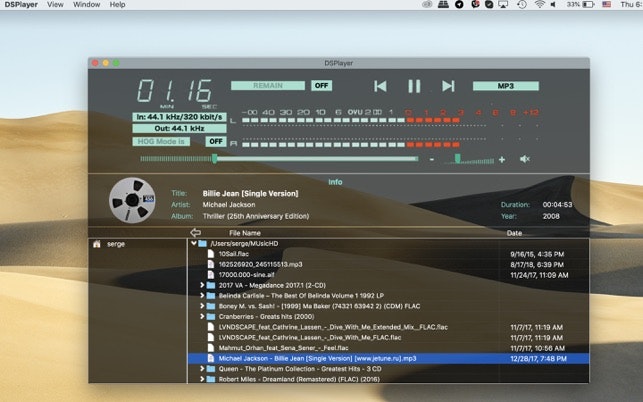Toggle the REMAIN time display

268,85
